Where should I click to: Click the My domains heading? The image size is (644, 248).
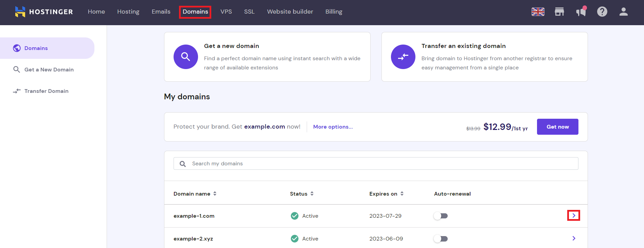click(x=187, y=97)
